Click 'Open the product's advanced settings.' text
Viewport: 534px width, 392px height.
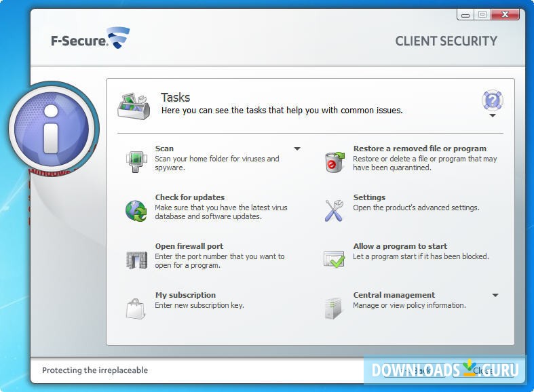pos(416,208)
